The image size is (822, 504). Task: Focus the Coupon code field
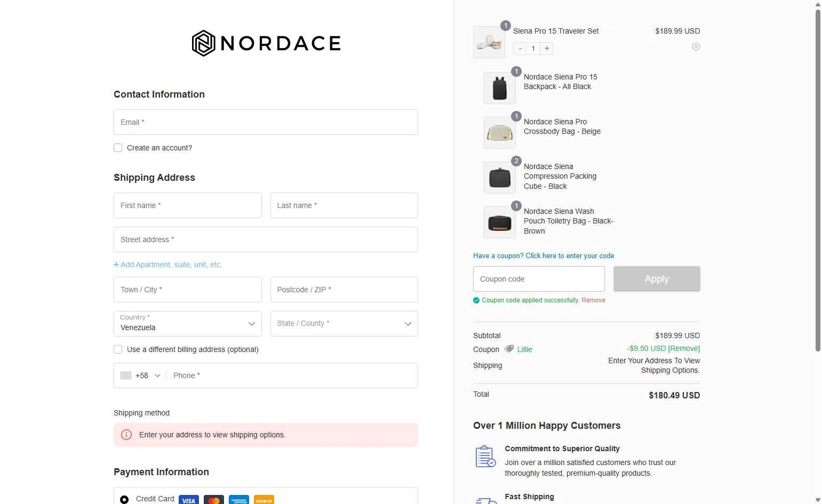click(x=539, y=279)
